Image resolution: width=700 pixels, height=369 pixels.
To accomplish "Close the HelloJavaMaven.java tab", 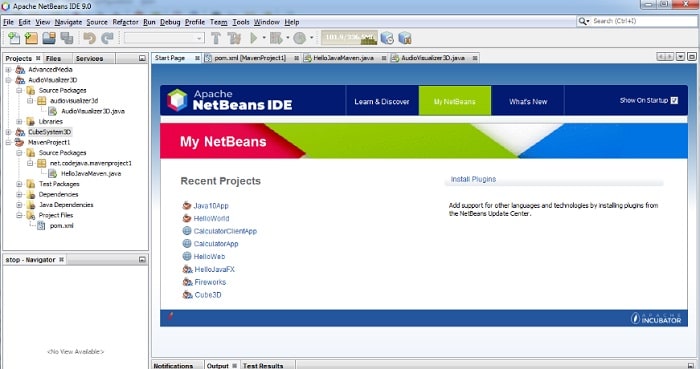I will 384,58.
